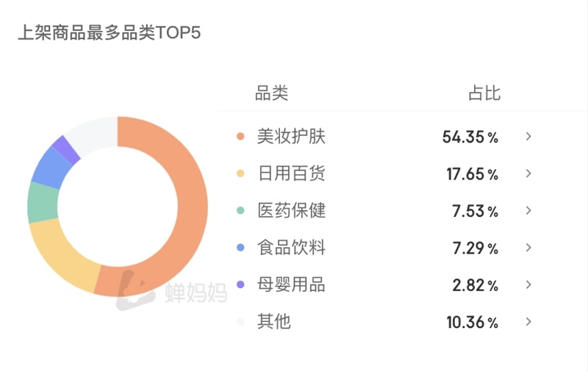Open 食品饮料 details via chevron
Viewport: 588px width, 372px height.
(x=528, y=248)
